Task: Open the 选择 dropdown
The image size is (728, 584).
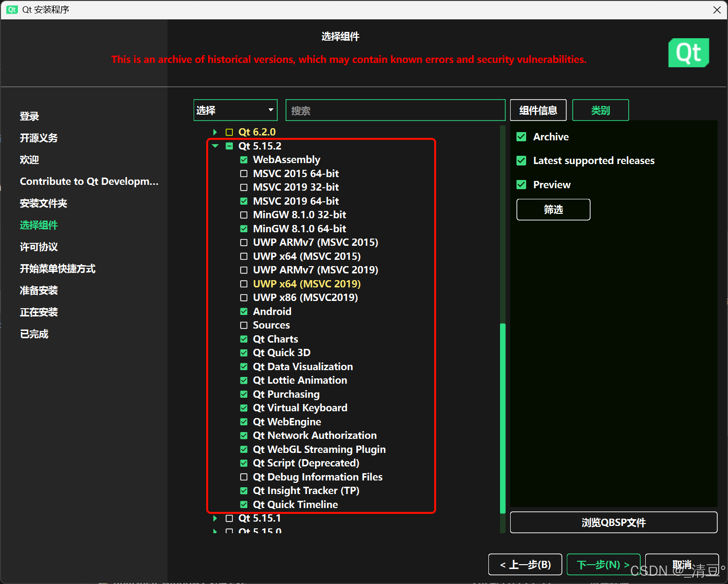Action: pyautogui.click(x=235, y=110)
